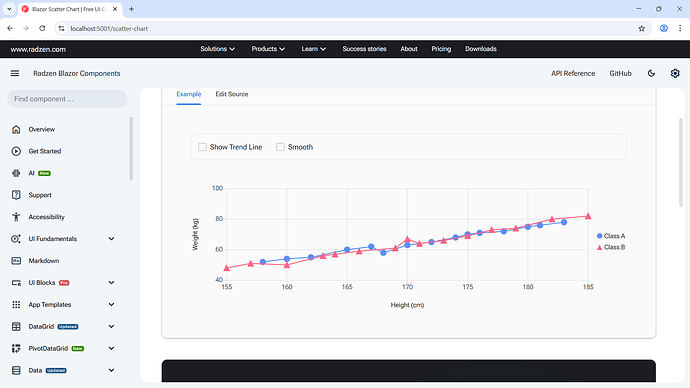Click Radzen Blazor Components title
Screen dimensions: 690x388
coord(77,73)
